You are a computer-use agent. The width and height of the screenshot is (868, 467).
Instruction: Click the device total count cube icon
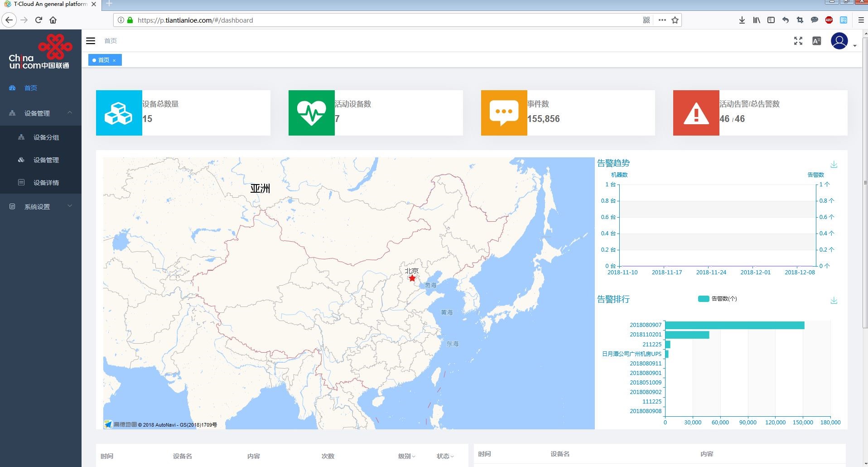pos(119,112)
